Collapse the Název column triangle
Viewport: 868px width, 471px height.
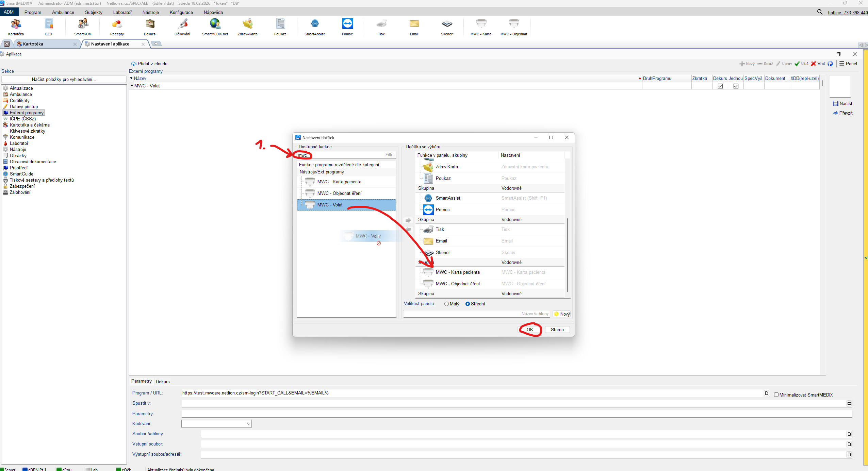point(131,79)
